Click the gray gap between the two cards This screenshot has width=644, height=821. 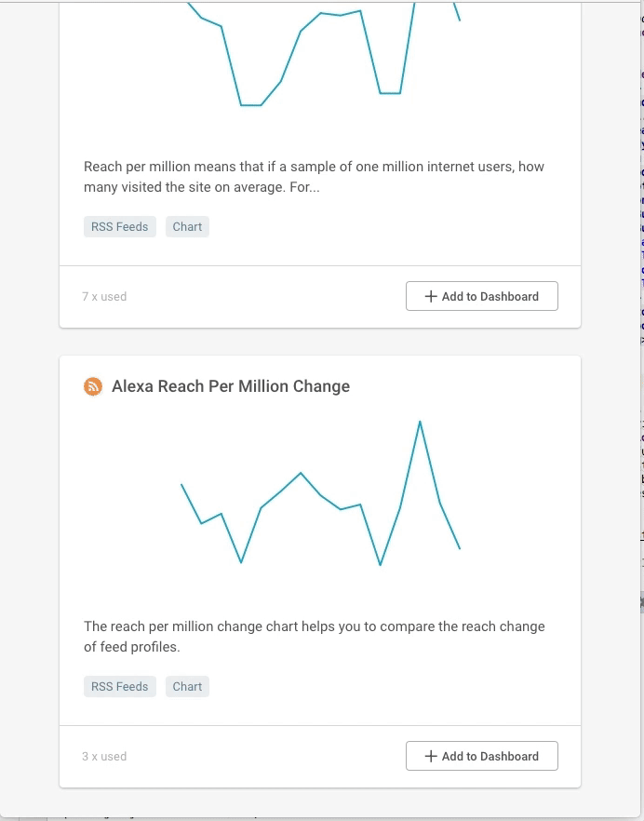coord(320,342)
